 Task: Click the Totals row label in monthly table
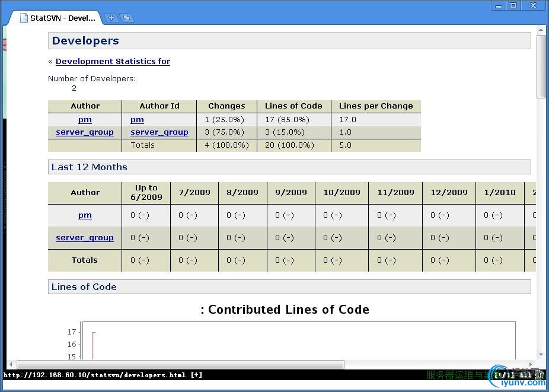(85, 260)
